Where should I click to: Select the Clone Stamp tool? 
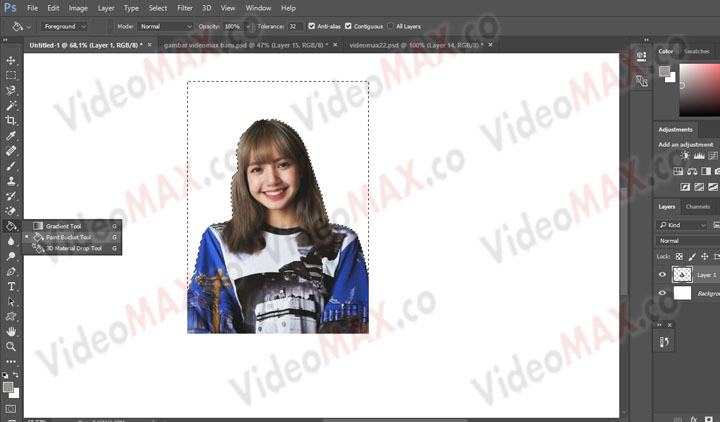point(11,181)
